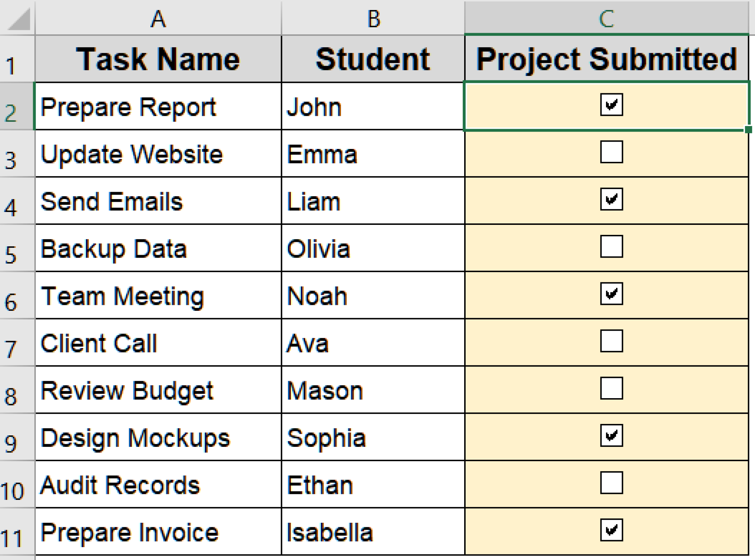Select column A header
Screen dimensions: 755x560
tap(158, 18)
